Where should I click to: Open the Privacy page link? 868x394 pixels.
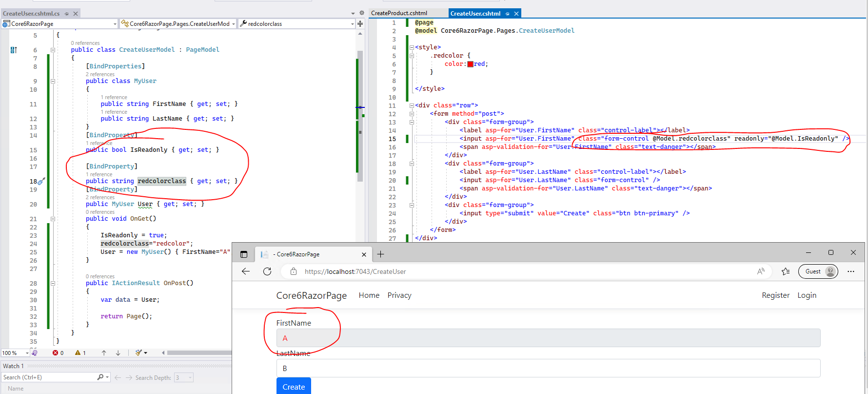tap(399, 295)
